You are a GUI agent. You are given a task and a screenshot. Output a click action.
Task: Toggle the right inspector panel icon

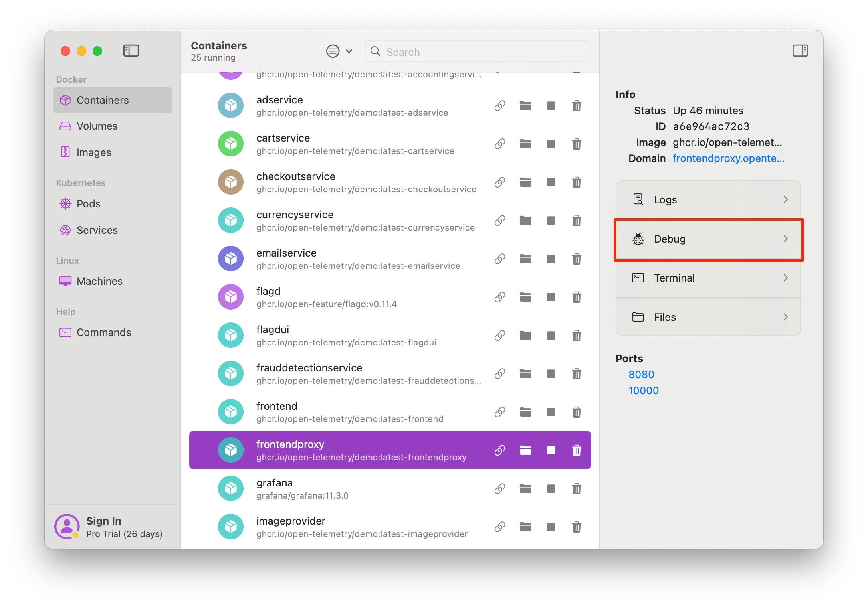coord(800,51)
